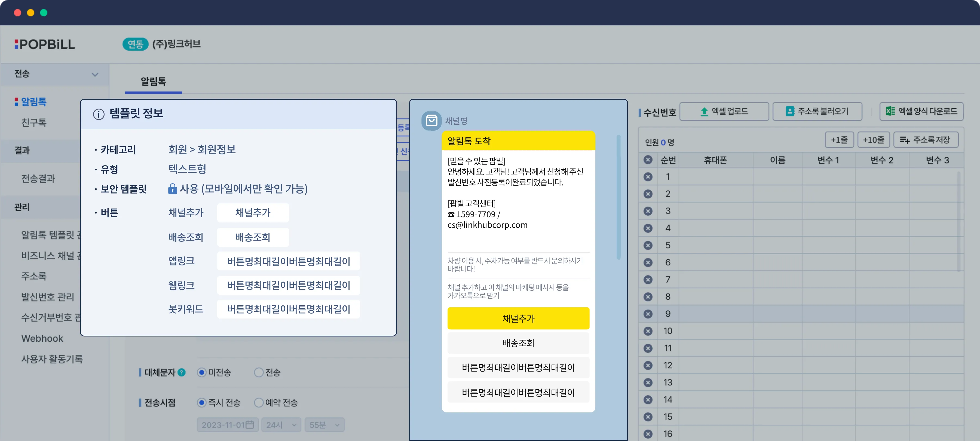
Task: Delete row 14 with its X icon
Action: pos(648,400)
